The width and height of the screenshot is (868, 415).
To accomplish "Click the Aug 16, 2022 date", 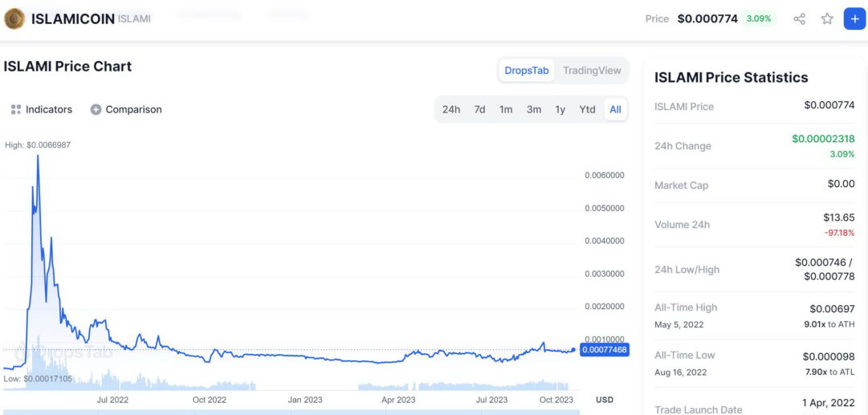I will 680,372.
